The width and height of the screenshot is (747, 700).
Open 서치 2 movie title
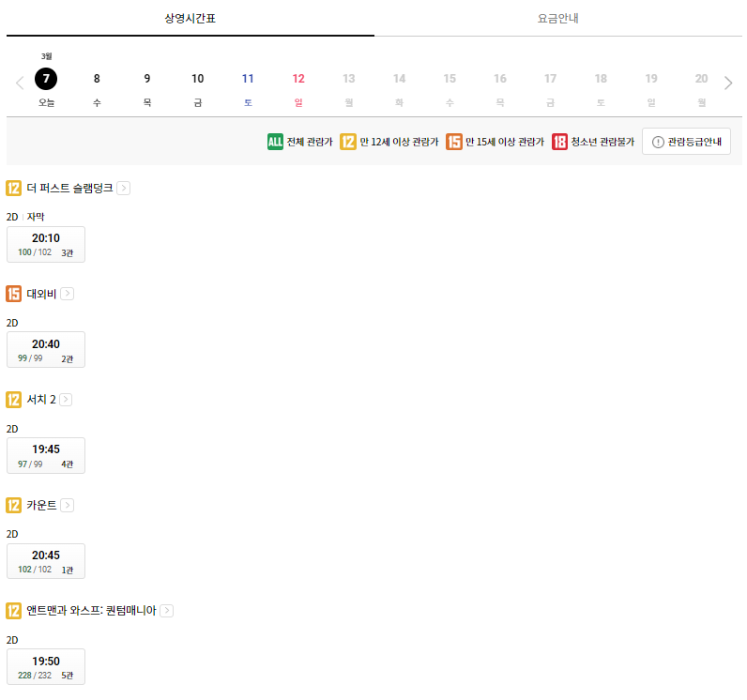41,400
